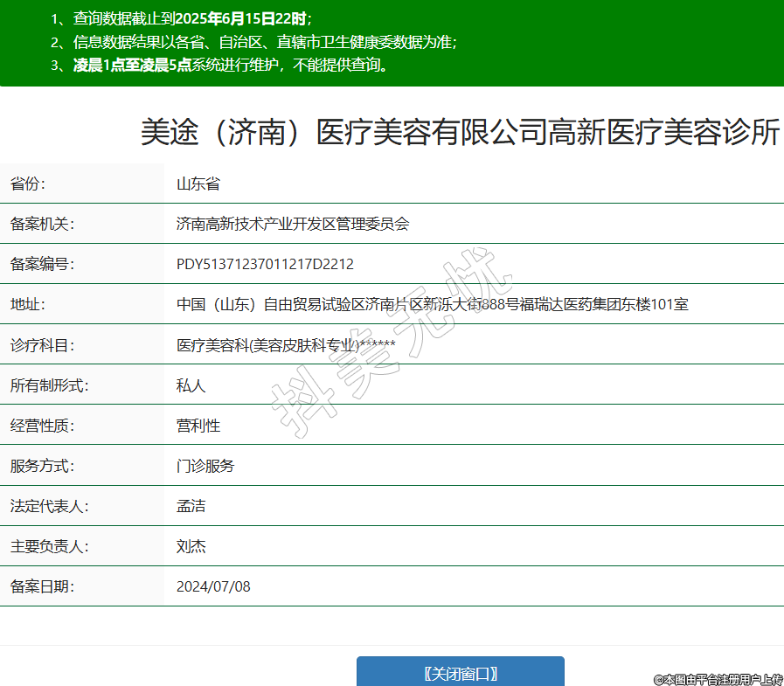
Task: Click the 本图由平台注册用户上传 copyright notice
Action: (718, 679)
